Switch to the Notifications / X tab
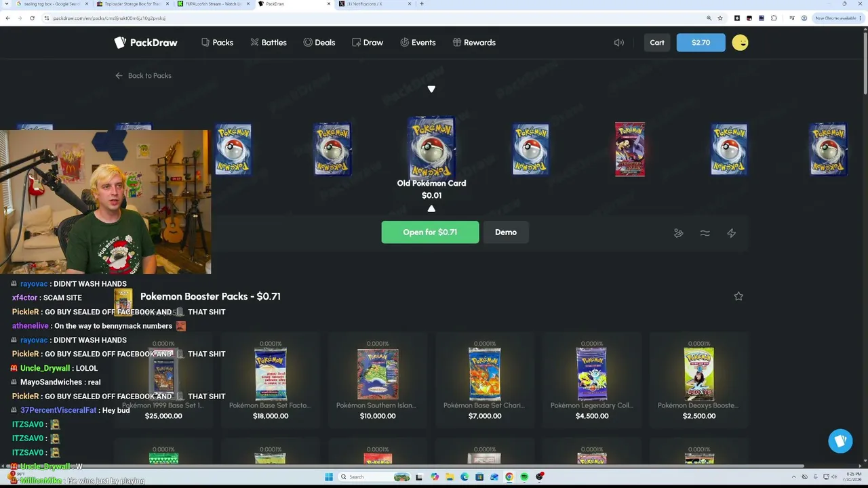 coord(374,4)
